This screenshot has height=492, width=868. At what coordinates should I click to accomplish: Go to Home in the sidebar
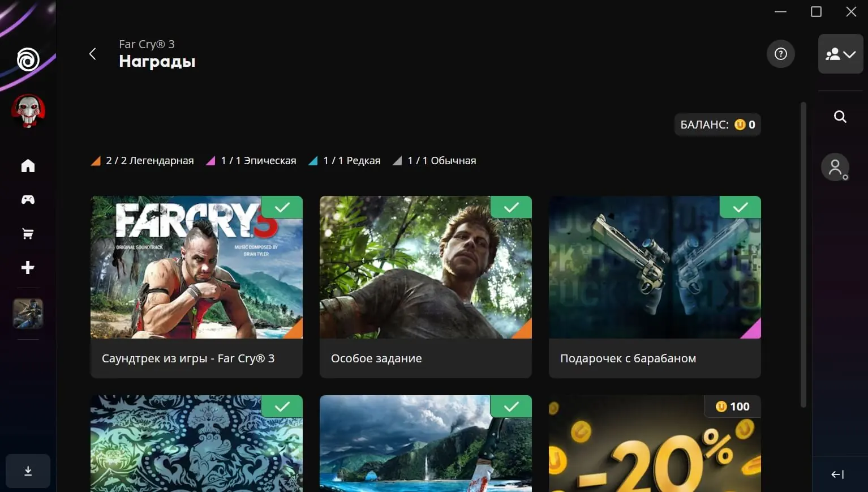28,166
